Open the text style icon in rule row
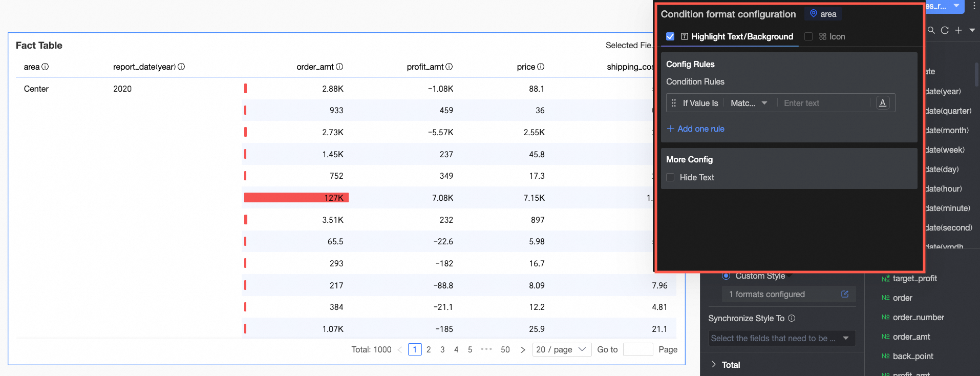The height and width of the screenshot is (376, 980). (x=883, y=103)
